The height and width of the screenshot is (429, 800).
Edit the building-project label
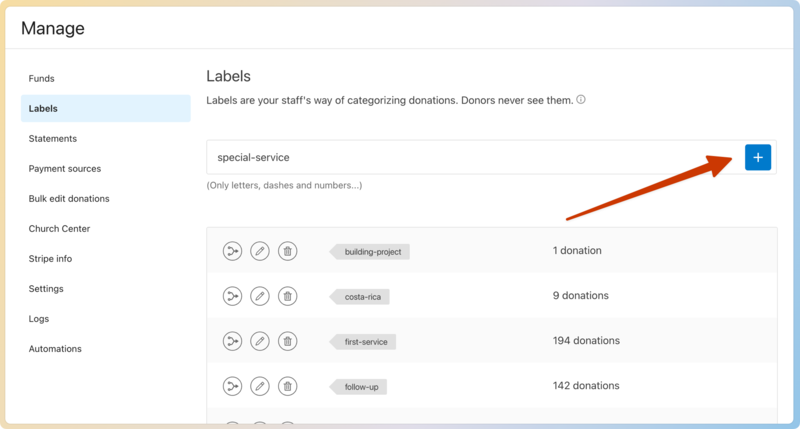260,252
